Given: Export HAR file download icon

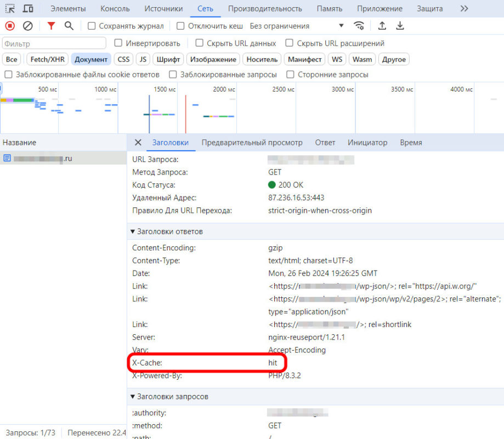Looking at the screenshot, I should 400,26.
